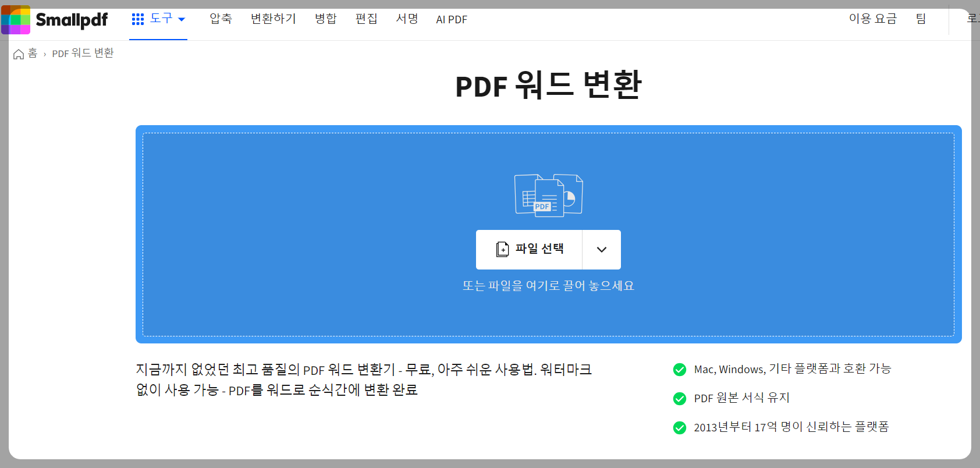The width and height of the screenshot is (980, 468).
Task: Go to 이용 요금 pricing page
Action: click(x=873, y=19)
